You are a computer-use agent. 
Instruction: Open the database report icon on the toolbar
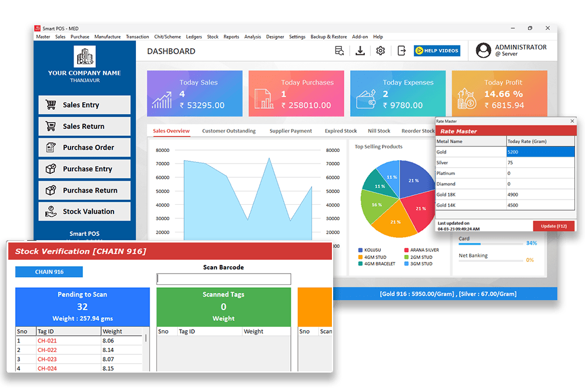340,51
